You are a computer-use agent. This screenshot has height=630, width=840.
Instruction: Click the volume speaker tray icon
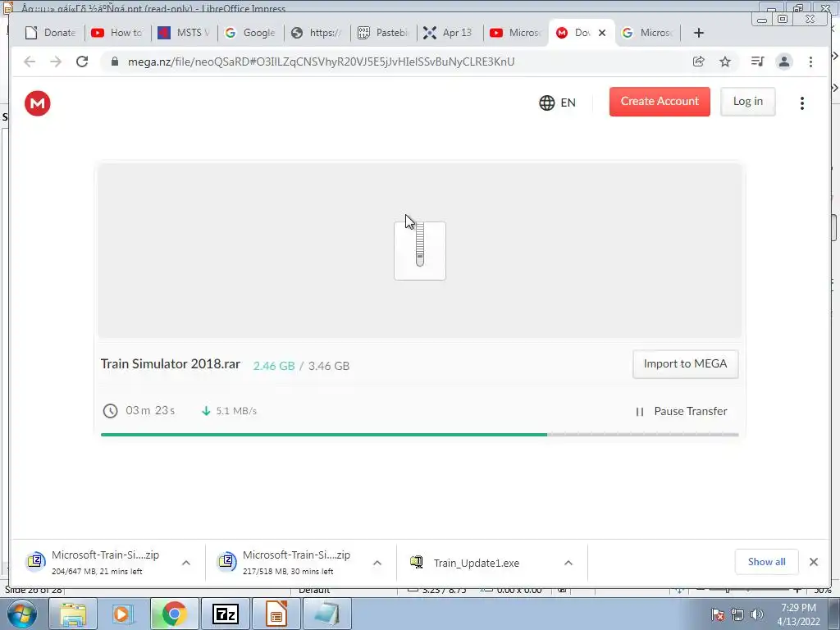click(757, 614)
